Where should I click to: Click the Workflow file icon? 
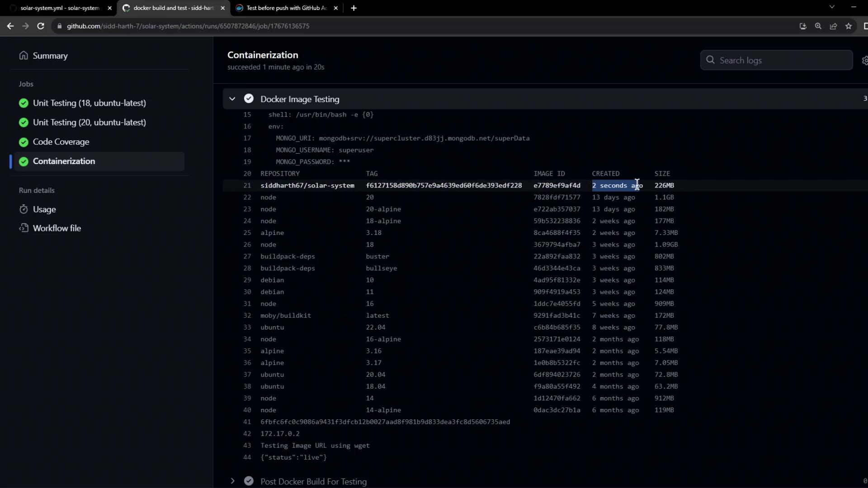(x=24, y=228)
